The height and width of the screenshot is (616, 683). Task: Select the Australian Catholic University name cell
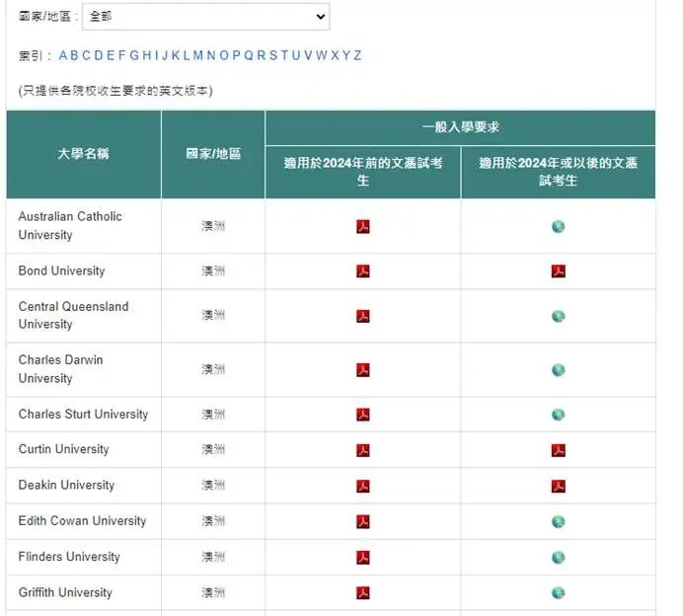coord(84,226)
